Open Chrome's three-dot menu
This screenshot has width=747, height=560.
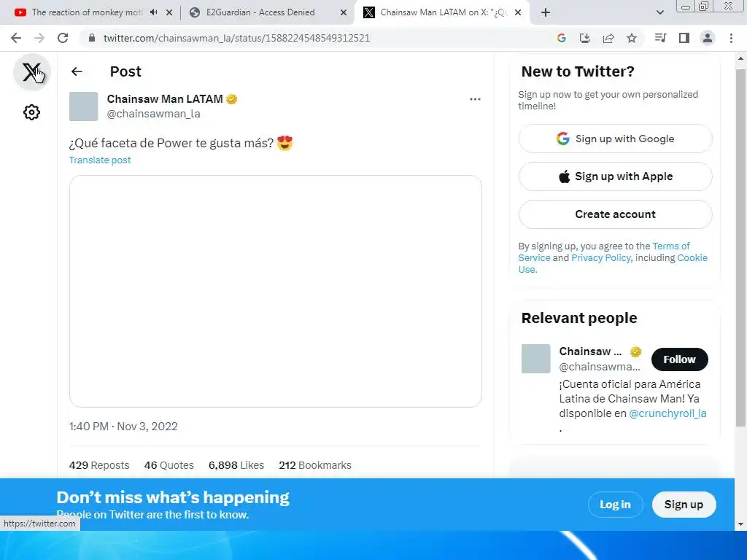click(731, 38)
